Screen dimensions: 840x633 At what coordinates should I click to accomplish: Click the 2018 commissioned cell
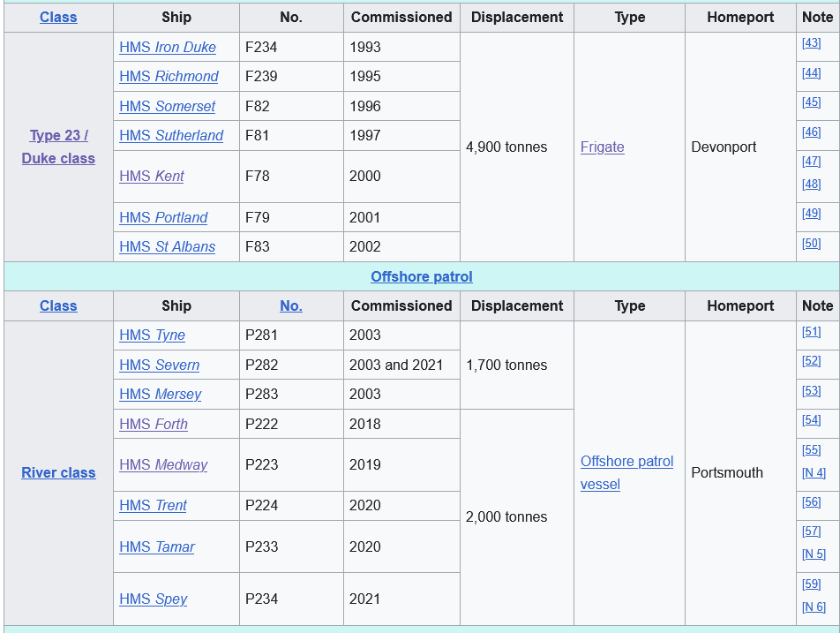[401, 424]
